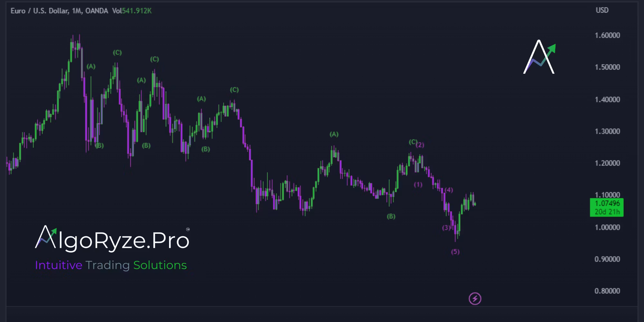This screenshot has height=322, width=644.
Task: Click the Intuitive Trading Solutions tagline
Action: (111, 265)
